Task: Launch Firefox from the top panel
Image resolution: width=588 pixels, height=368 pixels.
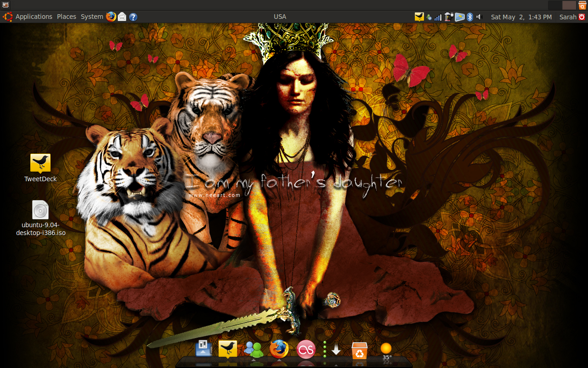Action: (x=111, y=17)
